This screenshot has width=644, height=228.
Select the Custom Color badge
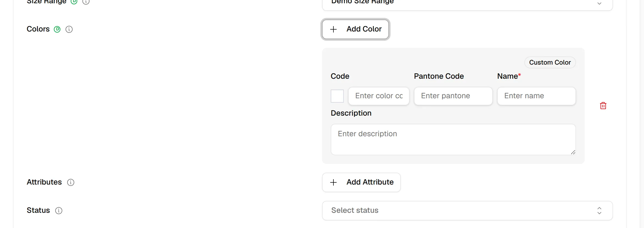point(550,62)
